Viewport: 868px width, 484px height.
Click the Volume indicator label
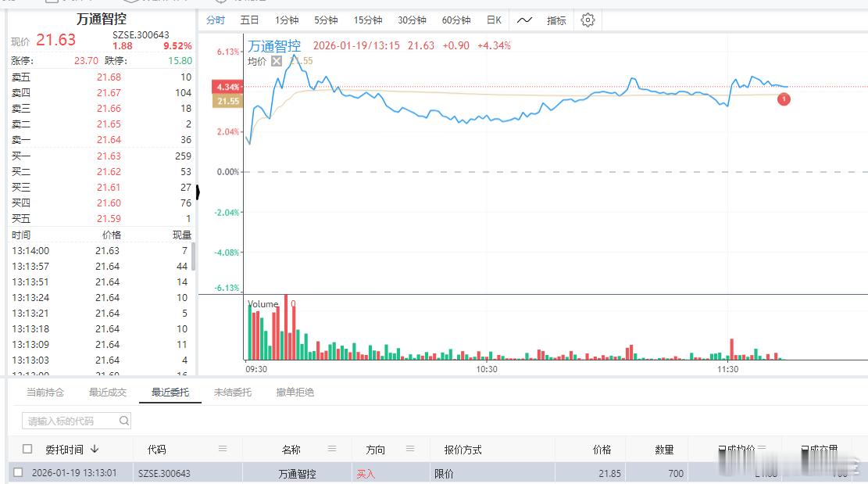[x=263, y=304]
